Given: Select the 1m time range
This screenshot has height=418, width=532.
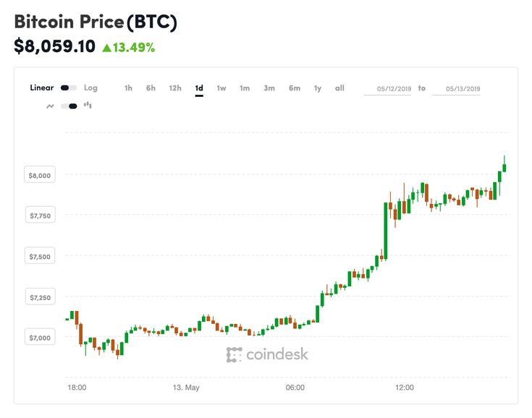Looking at the screenshot, I should tap(245, 88).
